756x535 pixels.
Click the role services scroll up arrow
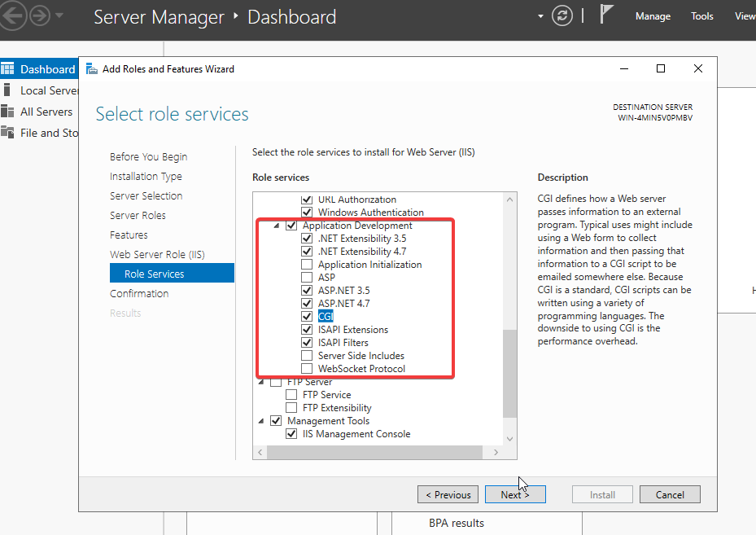(509, 200)
